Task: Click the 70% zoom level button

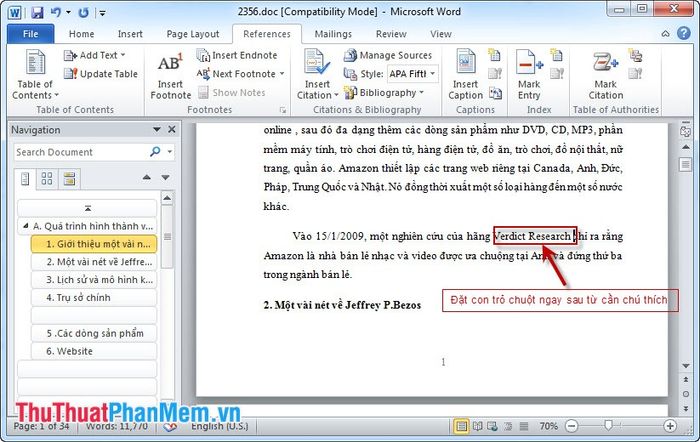Action: click(x=548, y=426)
